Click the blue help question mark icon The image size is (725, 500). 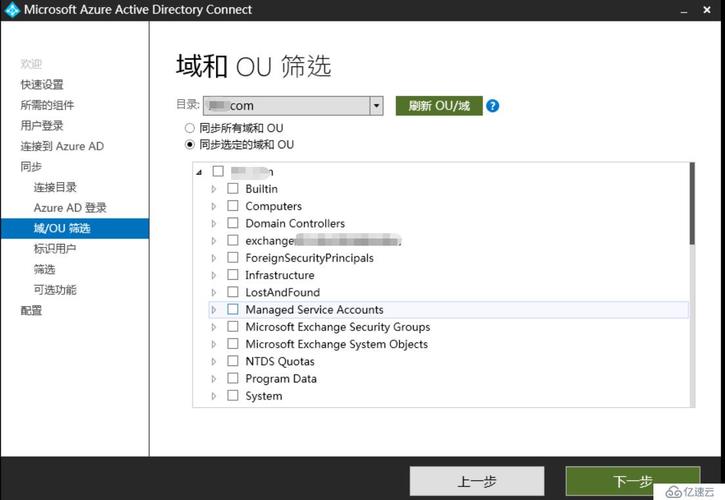492,106
